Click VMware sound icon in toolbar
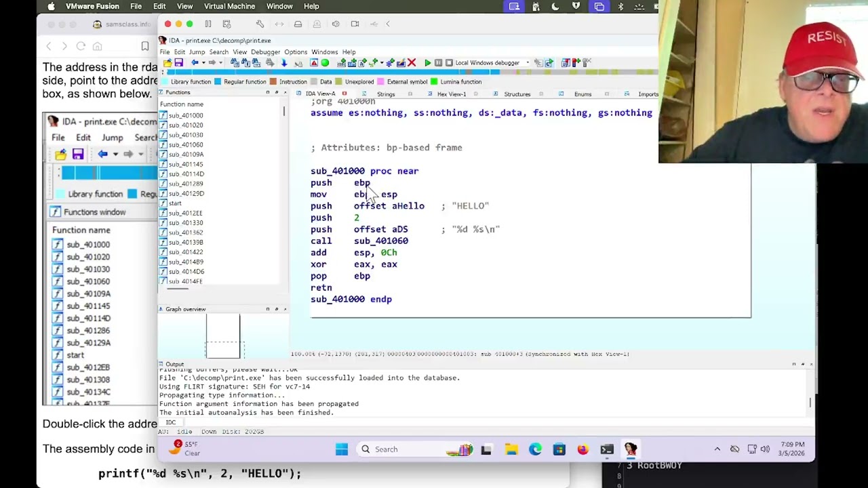This screenshot has height=488, width=868. [336, 24]
